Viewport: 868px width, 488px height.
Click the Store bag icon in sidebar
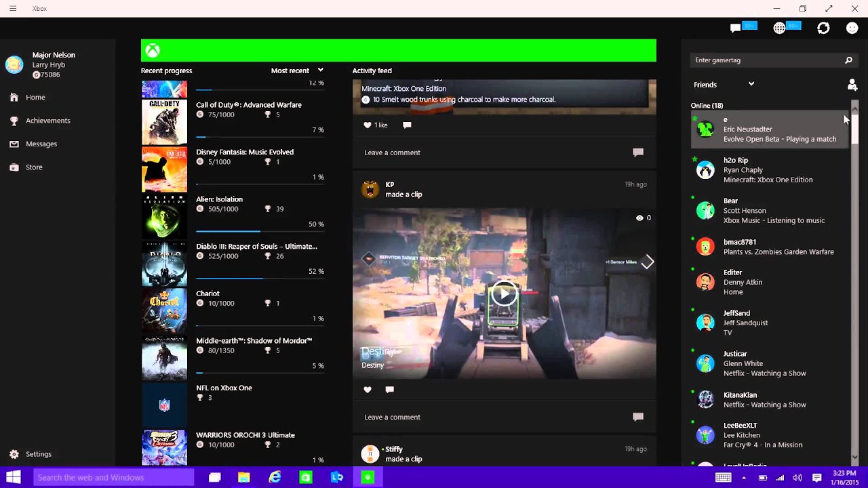14,167
